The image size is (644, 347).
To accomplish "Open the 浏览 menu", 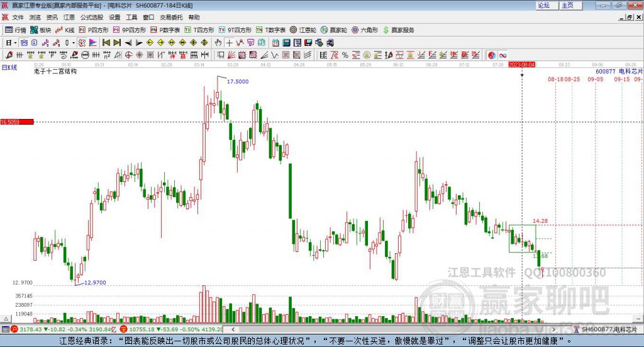I will pyautogui.click(x=35, y=17).
